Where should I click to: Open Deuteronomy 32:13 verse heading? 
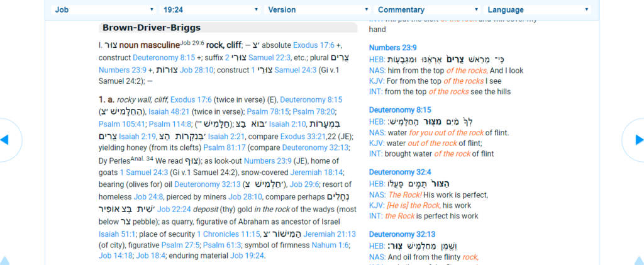[402, 235]
